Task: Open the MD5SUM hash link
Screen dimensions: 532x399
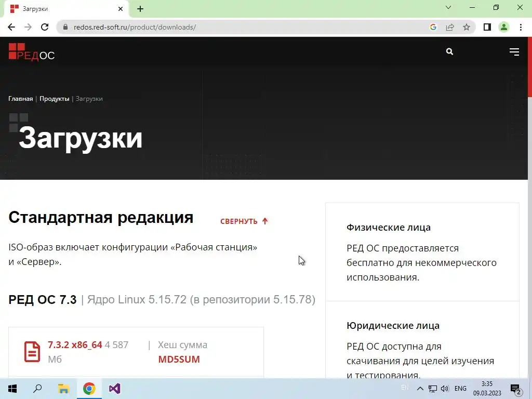Action: 179,360
